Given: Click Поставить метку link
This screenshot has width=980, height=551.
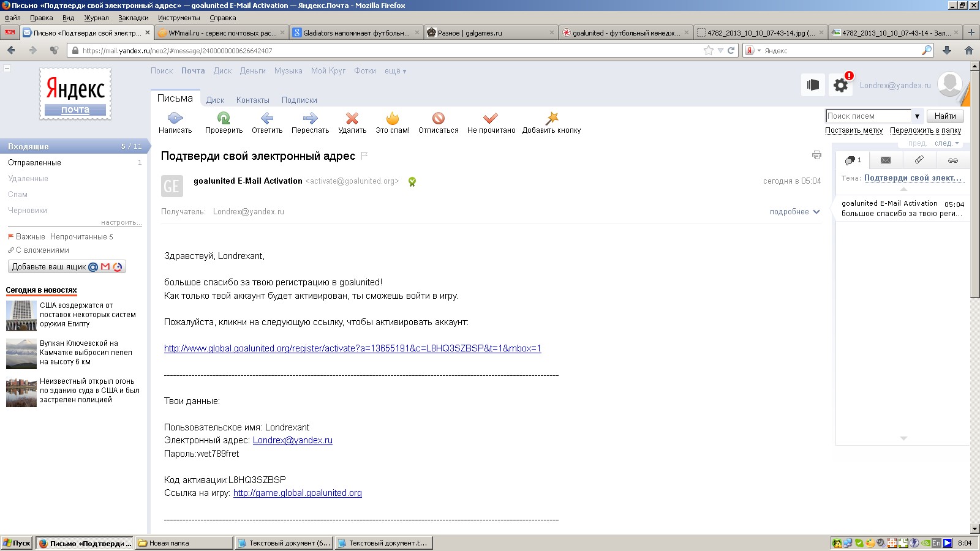Looking at the screenshot, I should [854, 130].
